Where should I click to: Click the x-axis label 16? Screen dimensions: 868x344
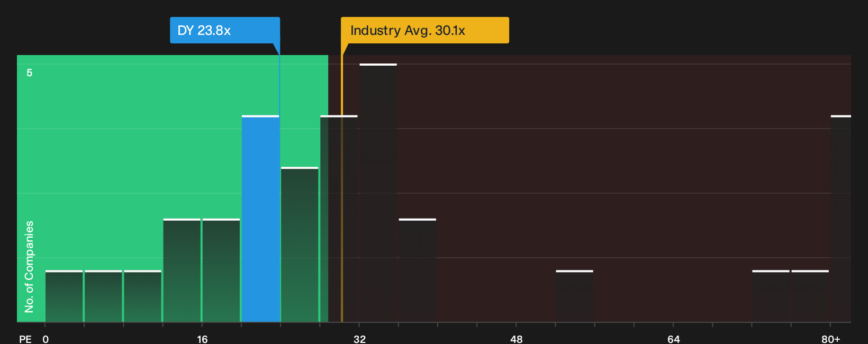click(x=202, y=339)
